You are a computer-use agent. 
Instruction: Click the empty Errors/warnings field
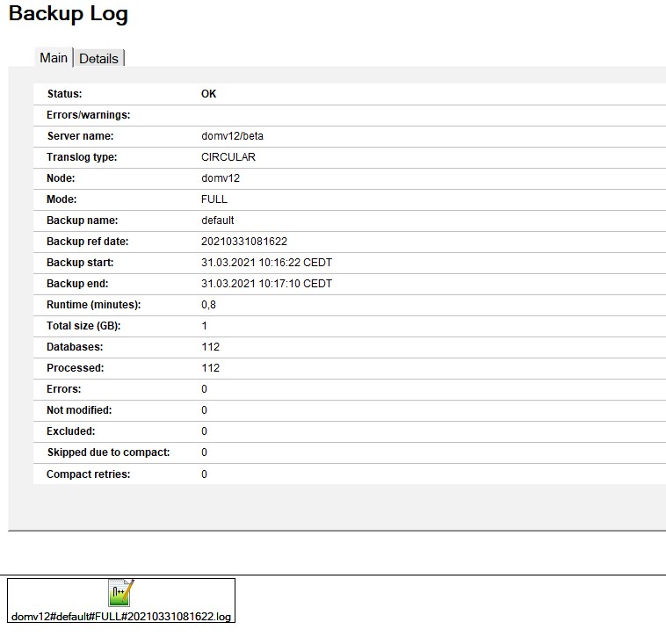pyautogui.click(x=351, y=115)
